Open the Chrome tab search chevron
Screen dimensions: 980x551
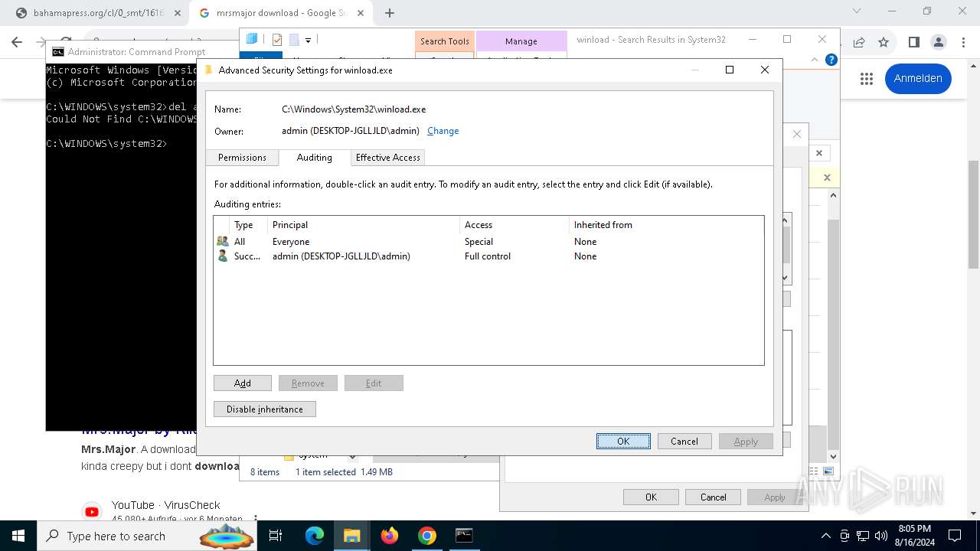point(857,11)
